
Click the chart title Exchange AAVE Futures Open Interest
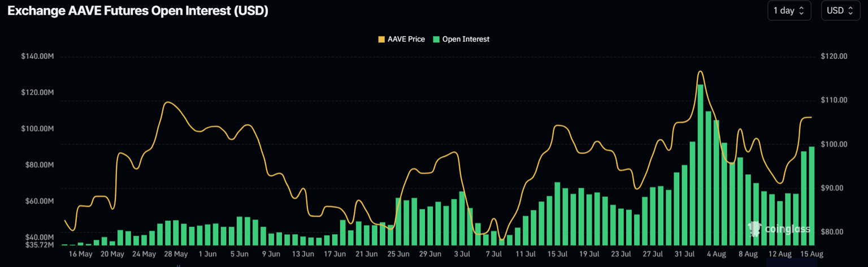click(x=137, y=11)
